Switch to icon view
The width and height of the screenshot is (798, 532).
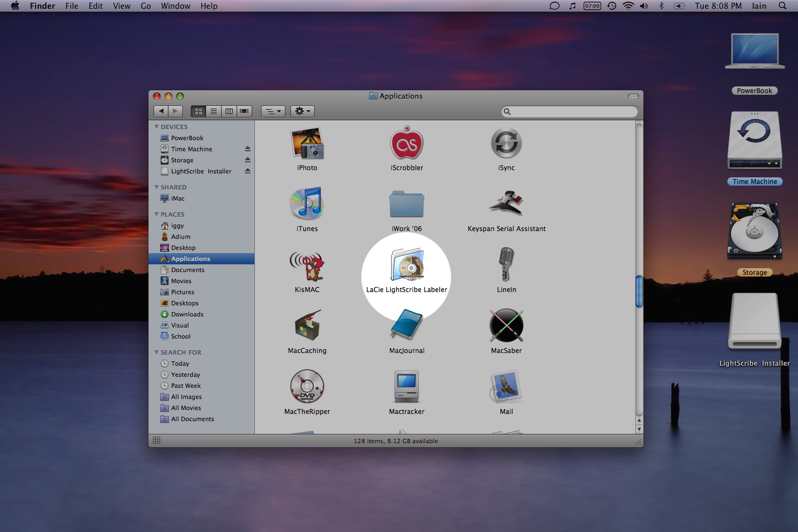point(198,111)
